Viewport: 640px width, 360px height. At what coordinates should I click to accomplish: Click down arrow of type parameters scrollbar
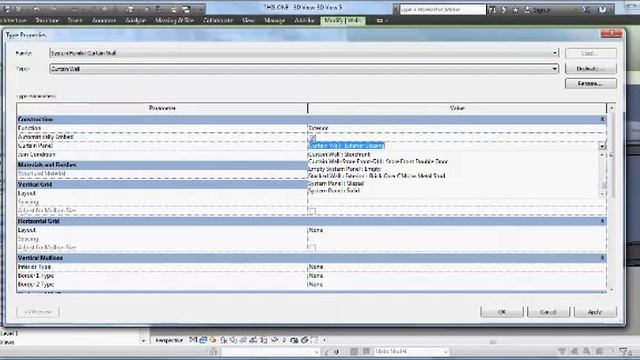(611, 289)
